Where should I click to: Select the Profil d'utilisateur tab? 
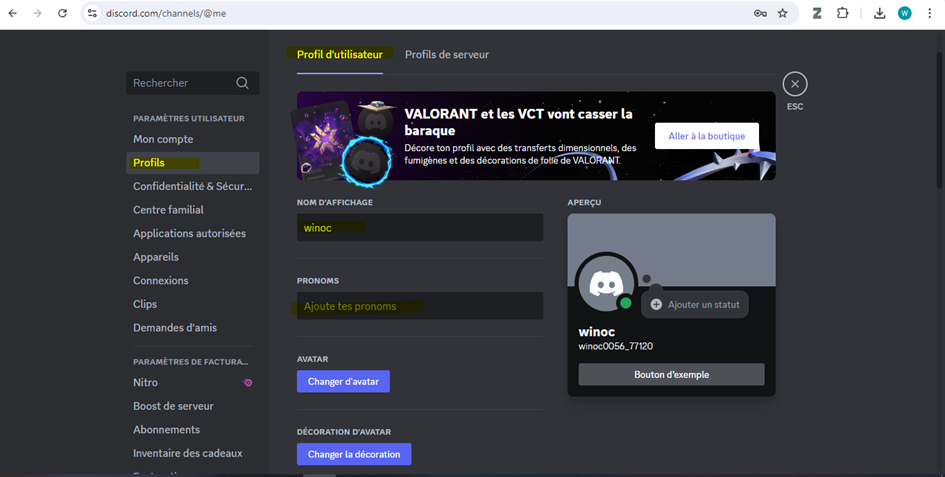(339, 54)
